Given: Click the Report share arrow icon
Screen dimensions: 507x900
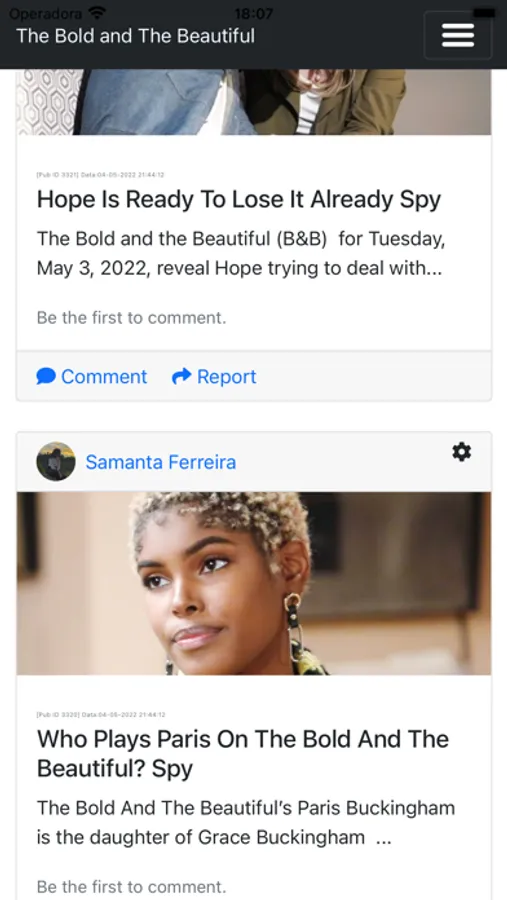Looking at the screenshot, I should (x=181, y=377).
